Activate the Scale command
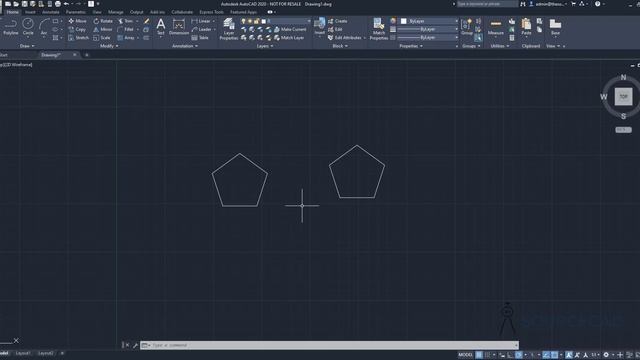Viewport: 640px width, 360px height. point(102,38)
